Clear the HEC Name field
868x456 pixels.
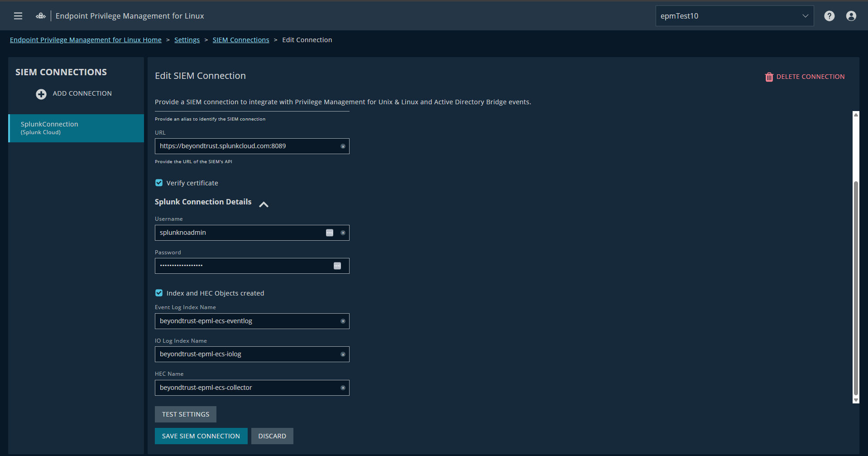343,388
